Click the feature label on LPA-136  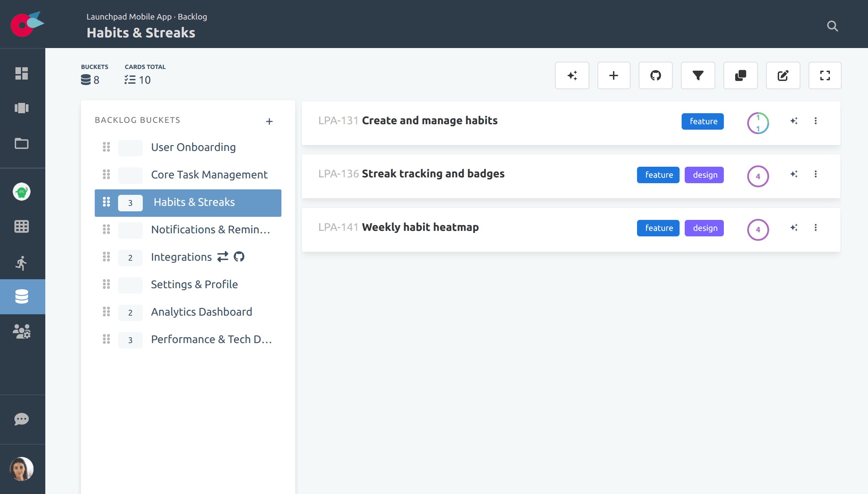pyautogui.click(x=658, y=175)
